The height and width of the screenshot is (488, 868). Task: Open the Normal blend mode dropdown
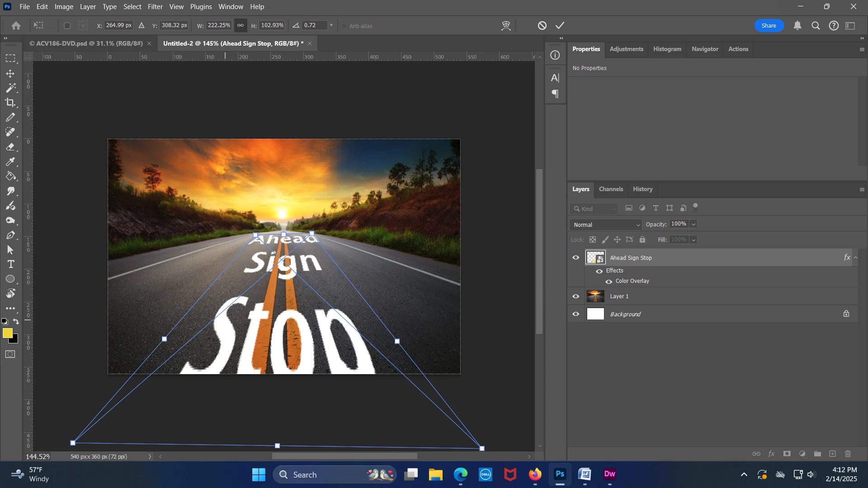606,225
